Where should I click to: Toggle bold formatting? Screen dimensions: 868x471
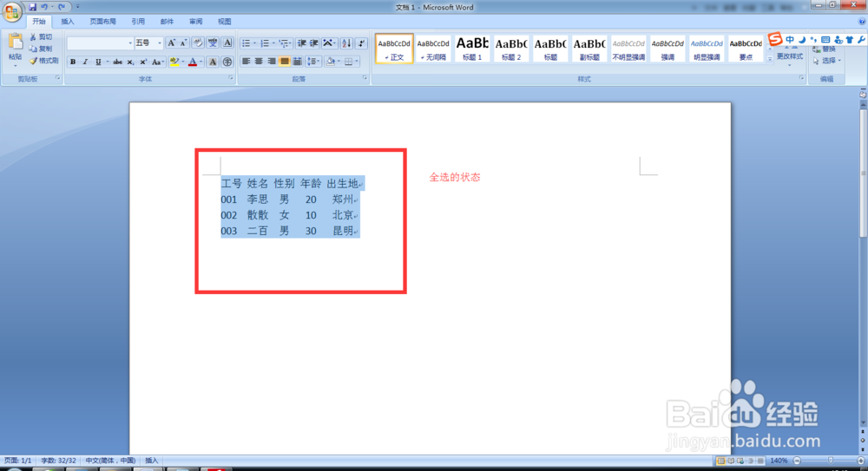(73, 62)
